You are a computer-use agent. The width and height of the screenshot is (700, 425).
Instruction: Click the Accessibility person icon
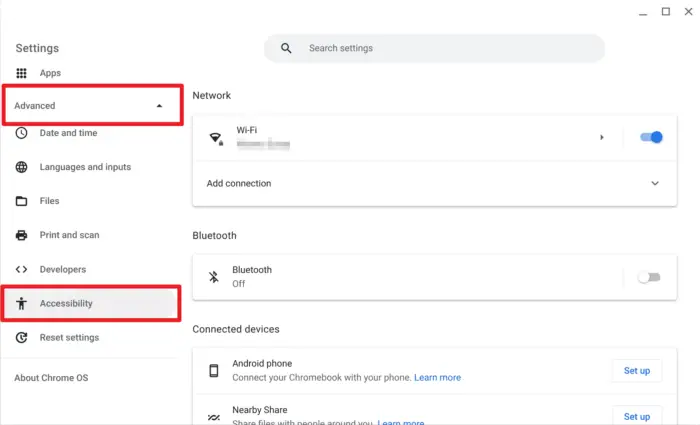21,304
